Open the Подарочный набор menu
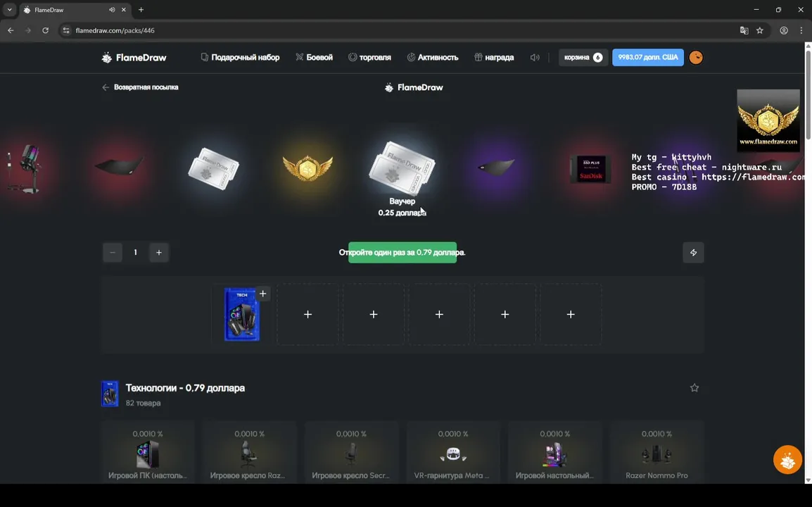 [x=240, y=58]
